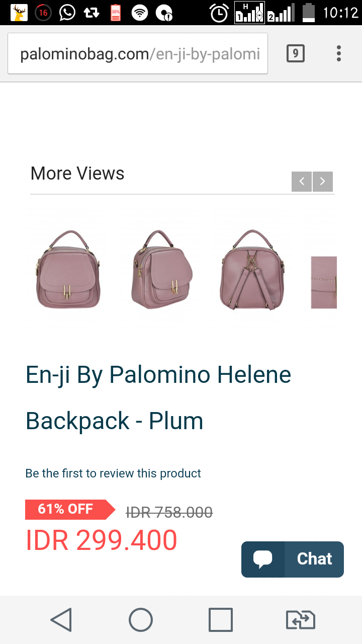Viewport: 362px width, 644px height.
Task: Open the Chat button
Action: click(x=293, y=559)
